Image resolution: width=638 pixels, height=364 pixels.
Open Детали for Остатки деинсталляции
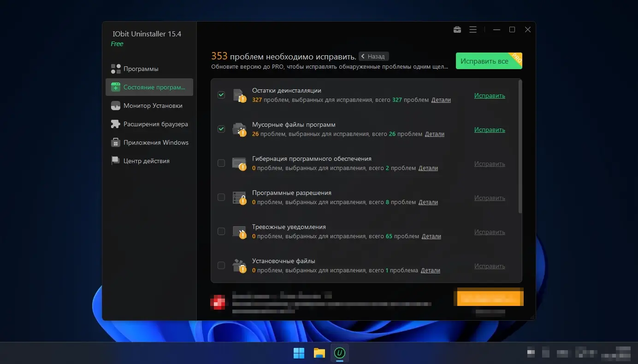tap(441, 100)
